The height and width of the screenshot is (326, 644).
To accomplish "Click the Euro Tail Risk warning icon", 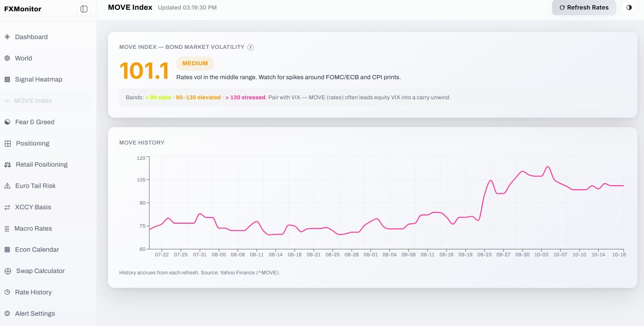I will (7, 186).
